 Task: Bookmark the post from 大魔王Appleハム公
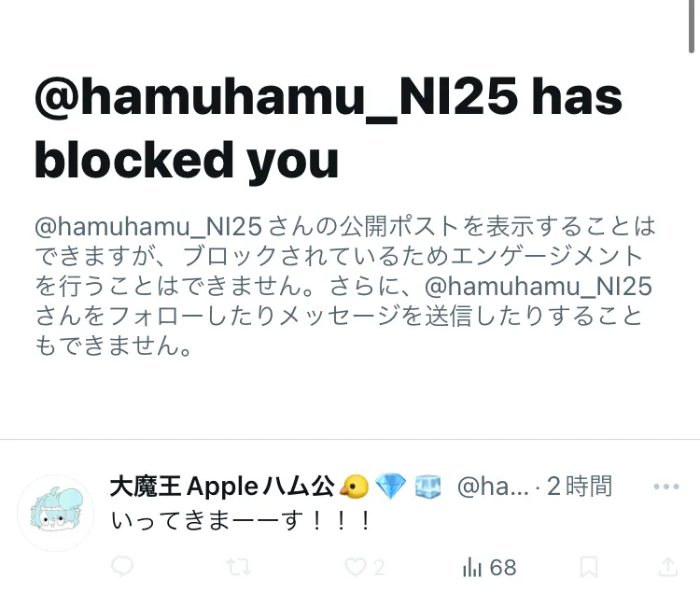[589, 568]
